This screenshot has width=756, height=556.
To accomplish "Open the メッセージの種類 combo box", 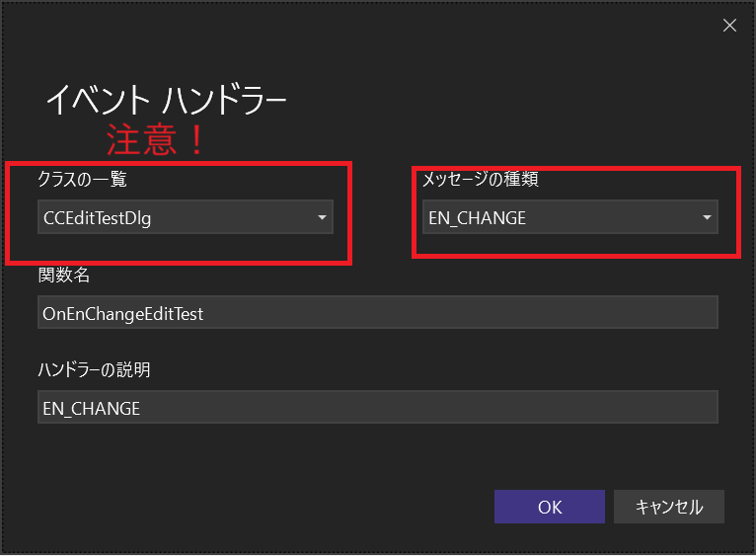I will pyautogui.click(x=569, y=218).
